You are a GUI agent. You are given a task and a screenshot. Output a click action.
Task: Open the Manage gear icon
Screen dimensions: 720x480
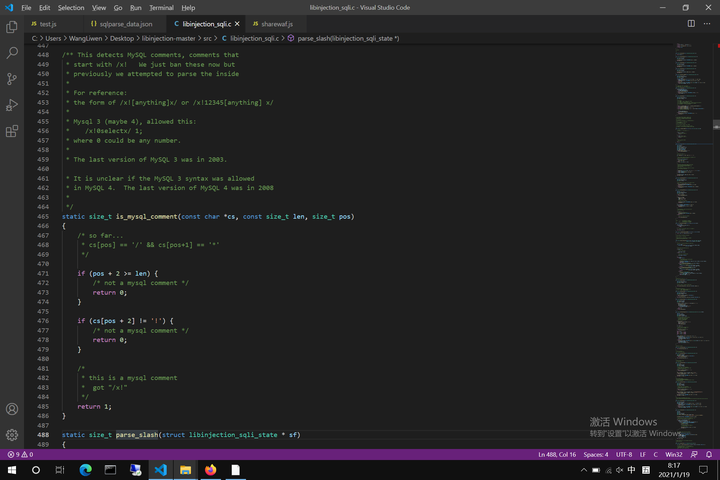point(12,435)
